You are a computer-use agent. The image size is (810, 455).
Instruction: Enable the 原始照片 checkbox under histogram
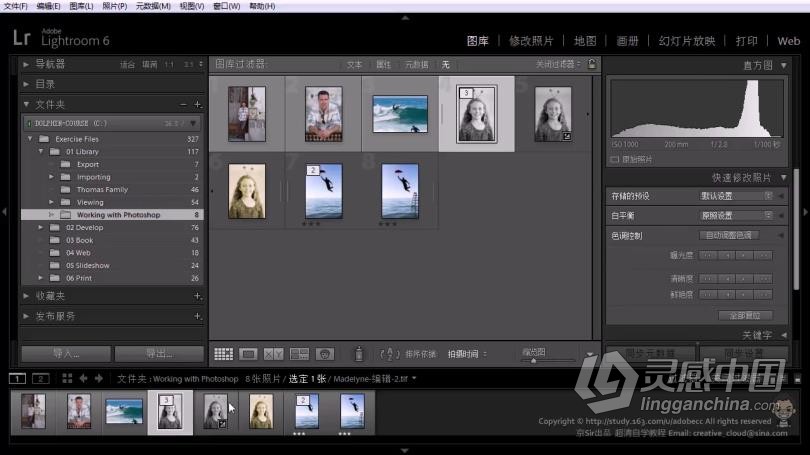pyautogui.click(x=614, y=160)
